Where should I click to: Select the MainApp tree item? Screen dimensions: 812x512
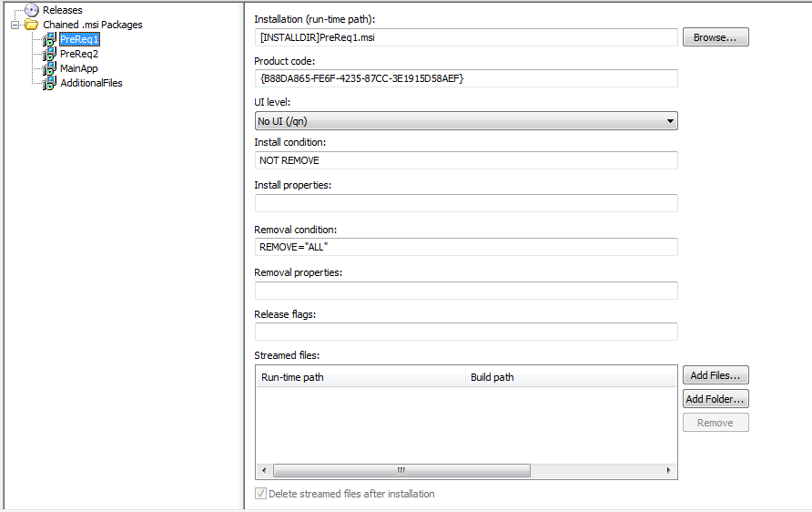click(79, 68)
